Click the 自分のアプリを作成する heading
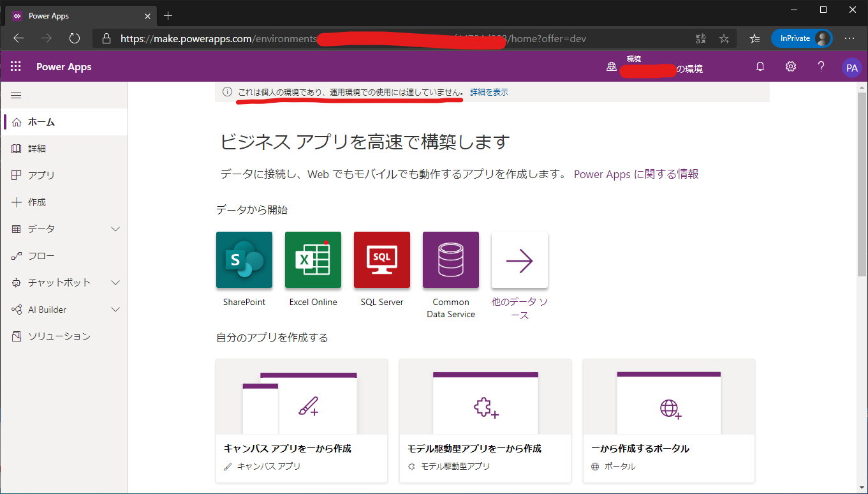 [x=272, y=338]
